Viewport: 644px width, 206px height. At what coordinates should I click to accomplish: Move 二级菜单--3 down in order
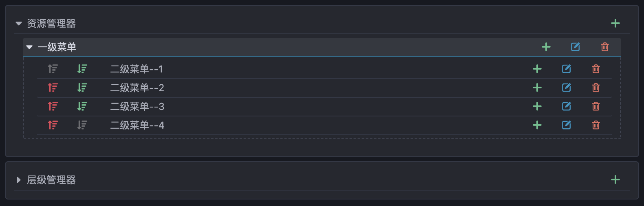coord(82,106)
